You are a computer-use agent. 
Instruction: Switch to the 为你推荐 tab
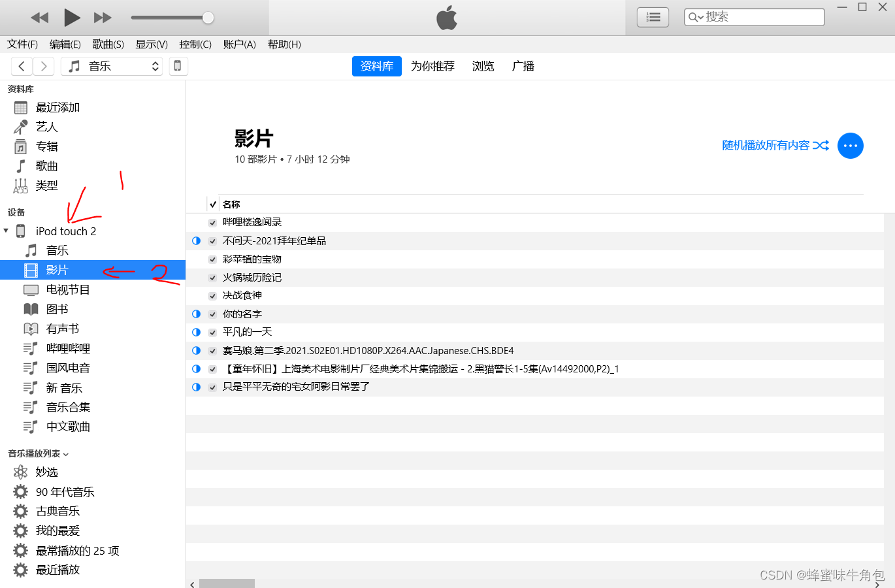click(x=432, y=66)
